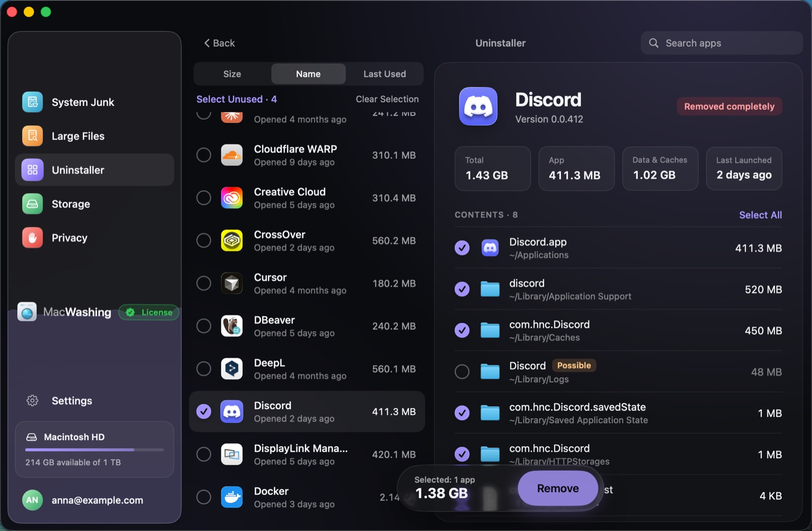Click the Search apps field
This screenshot has width=812, height=531.
(721, 43)
